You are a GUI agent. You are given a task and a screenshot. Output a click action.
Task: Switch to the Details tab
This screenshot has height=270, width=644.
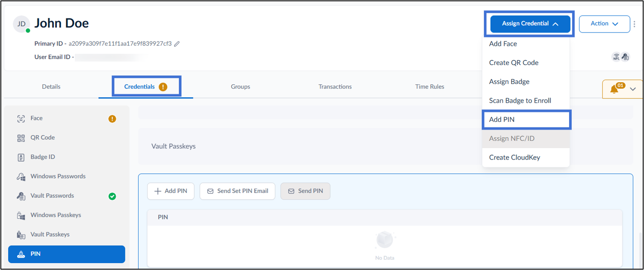coord(51,86)
